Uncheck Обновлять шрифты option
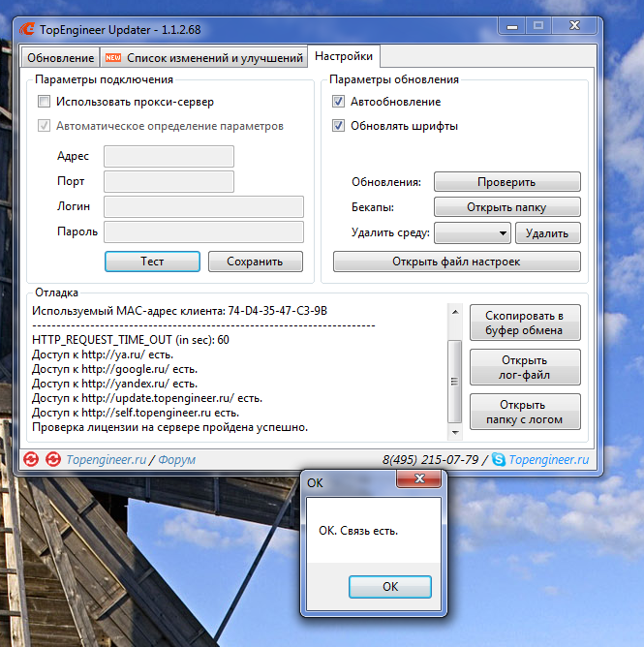Screen dimensions: 644x647 pos(338,126)
